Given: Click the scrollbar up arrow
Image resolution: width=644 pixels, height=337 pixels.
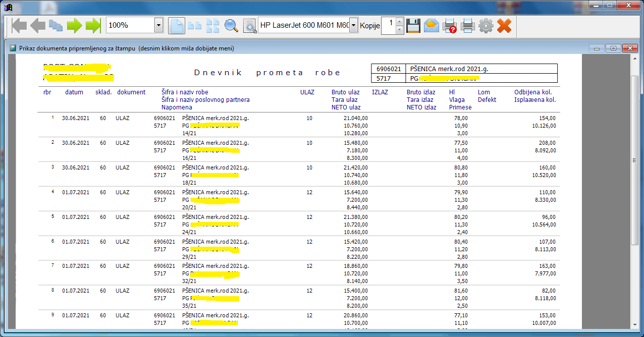Looking at the screenshot, I should click(634, 59).
